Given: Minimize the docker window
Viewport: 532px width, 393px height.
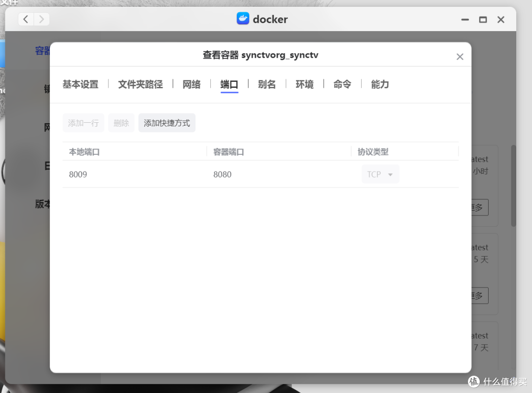Looking at the screenshot, I should [x=465, y=20].
